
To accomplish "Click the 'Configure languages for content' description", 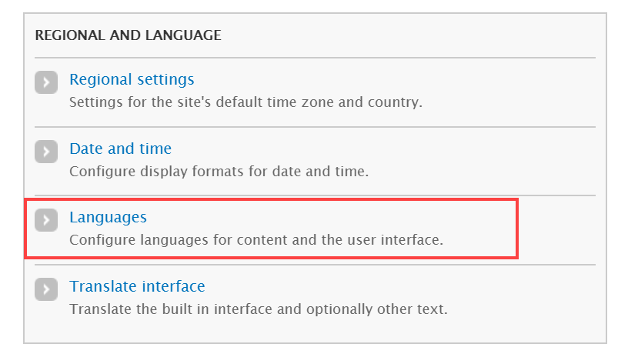I will pyautogui.click(x=256, y=240).
